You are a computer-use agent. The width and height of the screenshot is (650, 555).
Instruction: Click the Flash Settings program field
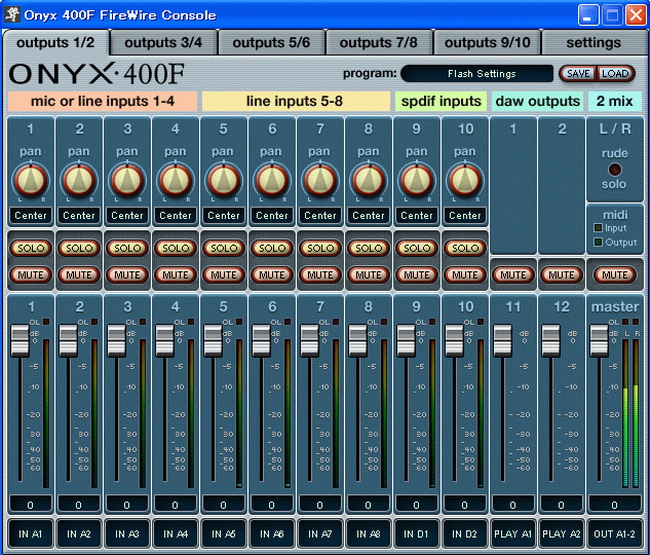click(477, 74)
